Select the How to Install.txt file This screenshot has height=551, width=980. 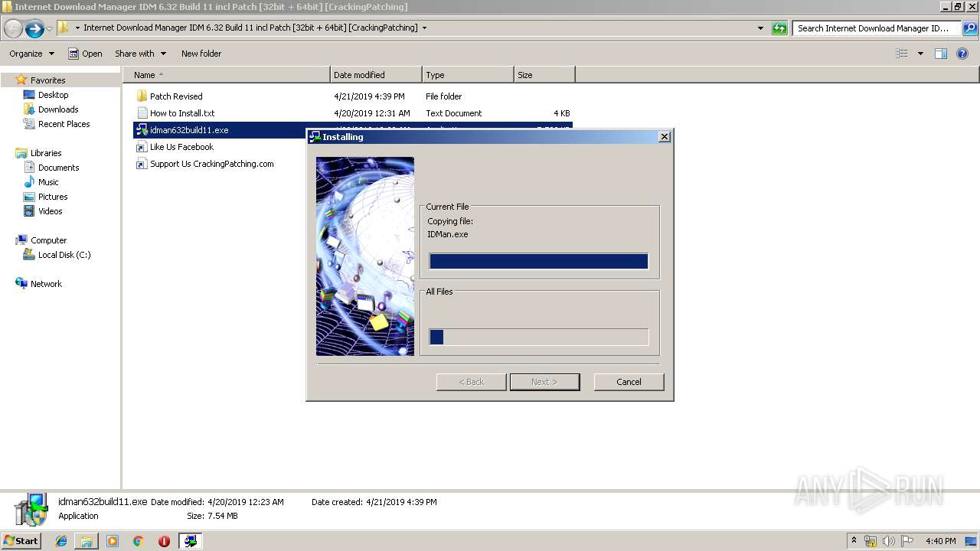[182, 113]
